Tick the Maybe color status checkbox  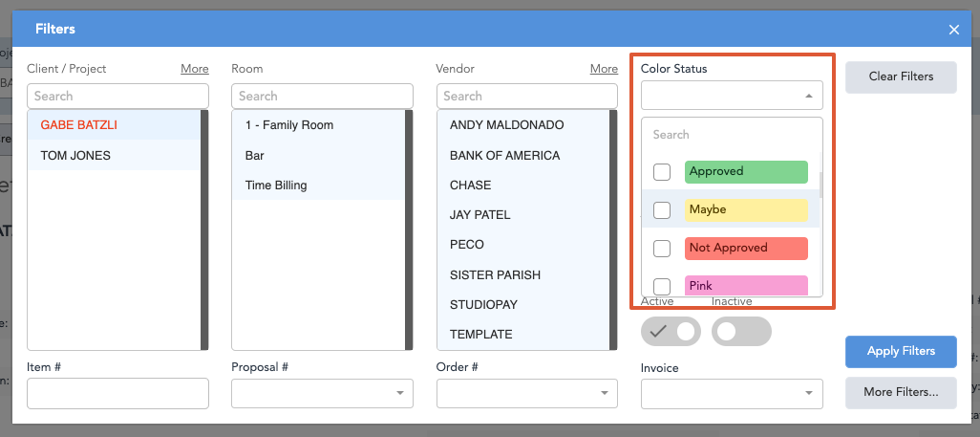662,209
